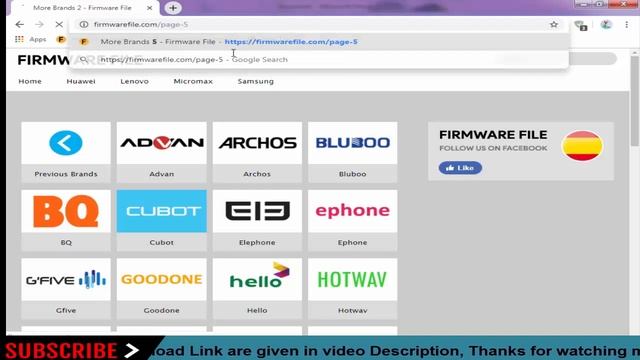Open the Bluboo brand logo
Image resolution: width=640 pixels, height=360 pixels.
point(353,143)
